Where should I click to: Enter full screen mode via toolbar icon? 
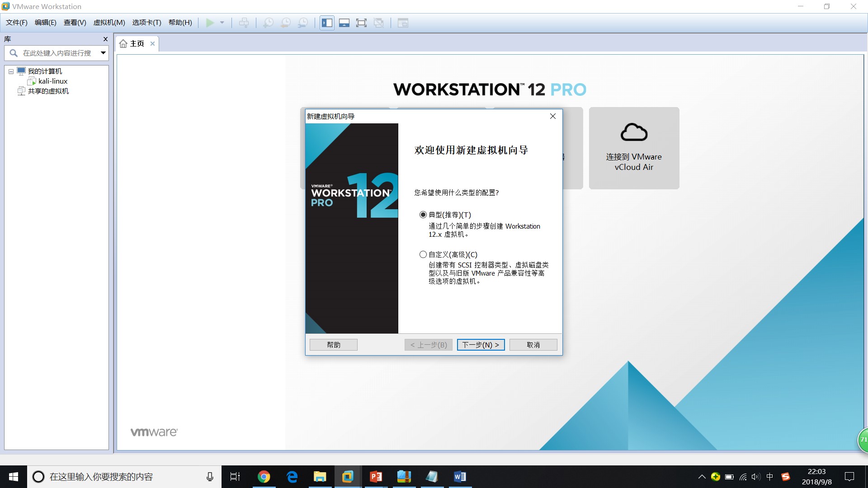coord(361,23)
